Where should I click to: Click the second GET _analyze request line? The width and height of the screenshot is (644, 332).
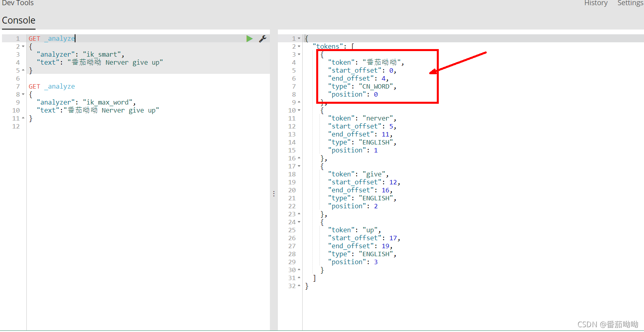coord(52,87)
